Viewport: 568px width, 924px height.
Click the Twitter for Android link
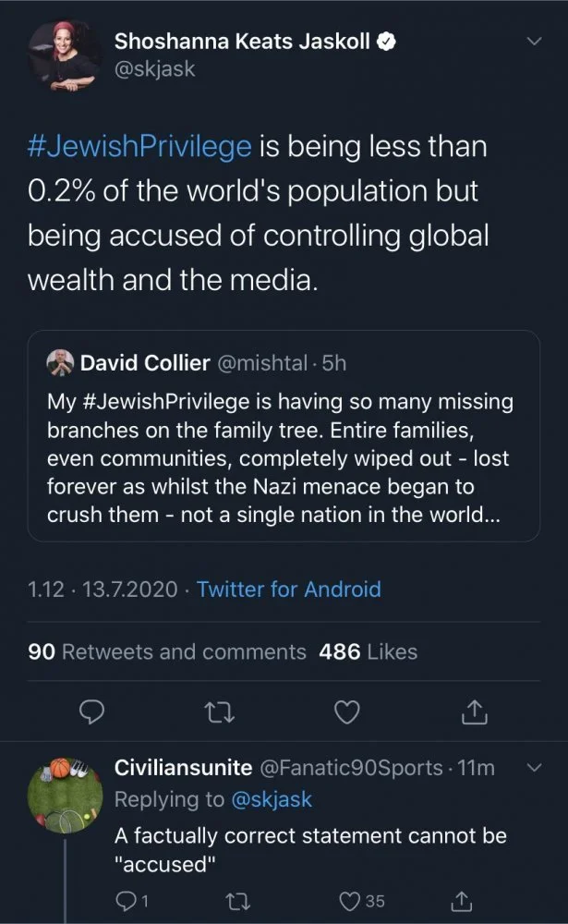pos(288,589)
